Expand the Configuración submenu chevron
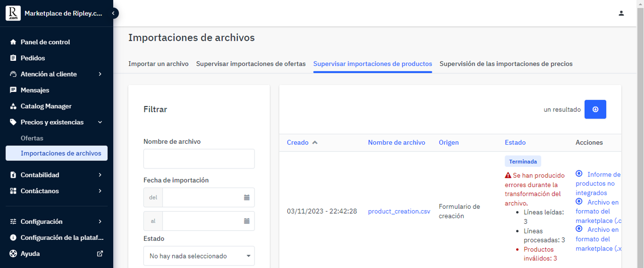Viewport: 644px width, 268px height. [x=100, y=222]
